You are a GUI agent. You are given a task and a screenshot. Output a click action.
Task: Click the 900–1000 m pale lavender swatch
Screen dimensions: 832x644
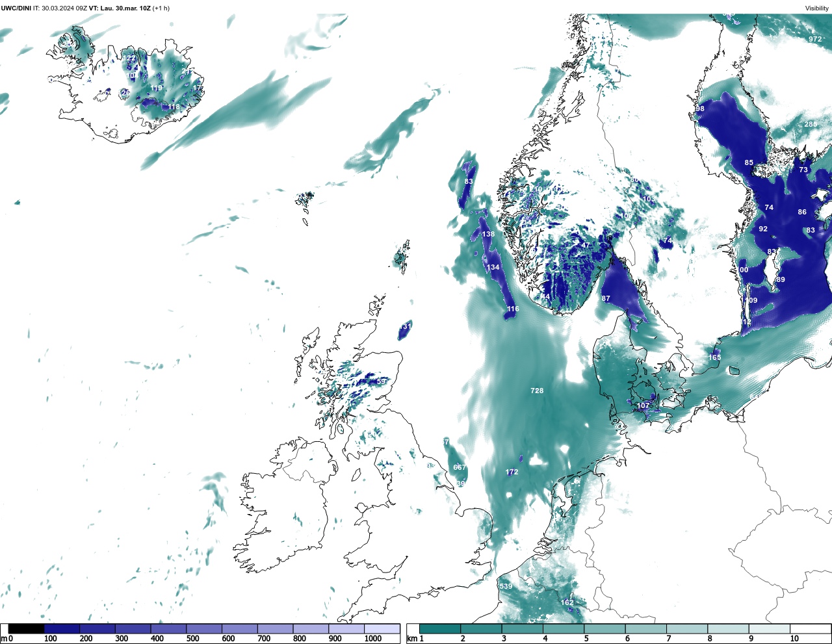[346, 628]
